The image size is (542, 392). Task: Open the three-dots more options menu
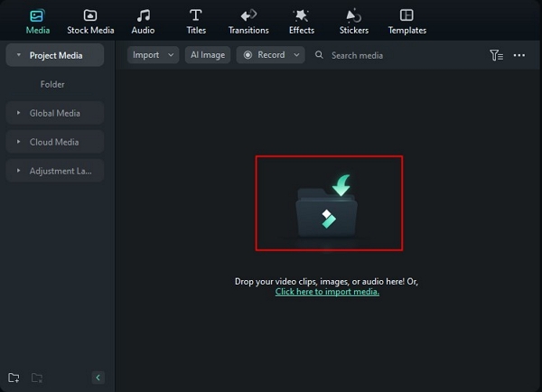pos(519,55)
